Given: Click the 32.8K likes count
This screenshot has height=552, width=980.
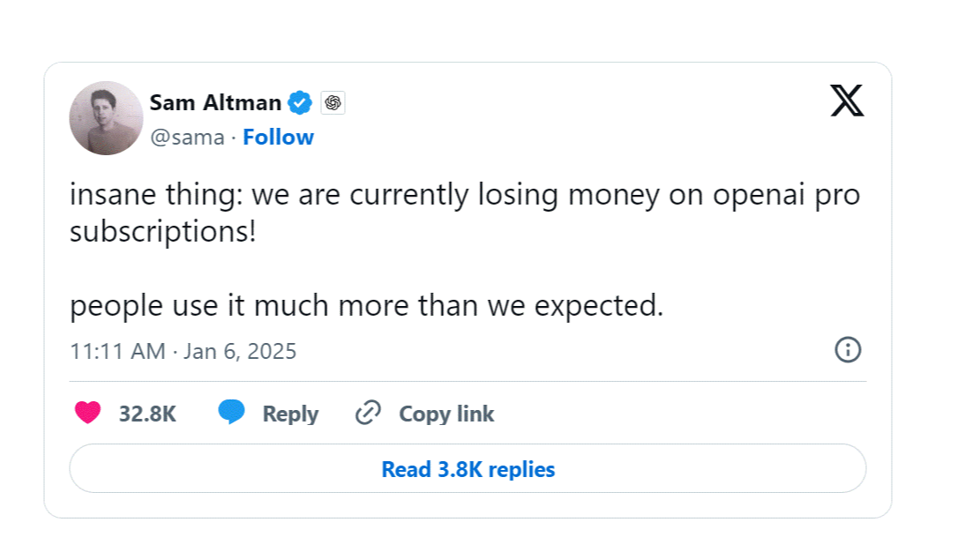Looking at the screenshot, I should [147, 414].
